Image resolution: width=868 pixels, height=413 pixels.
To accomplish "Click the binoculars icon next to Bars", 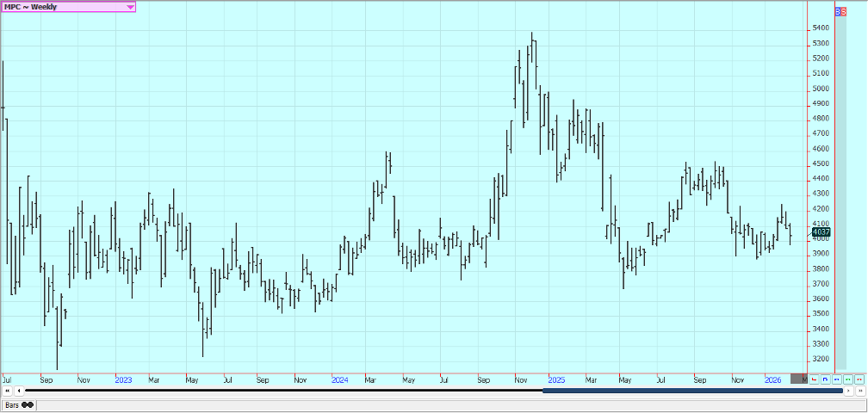I will point(28,404).
